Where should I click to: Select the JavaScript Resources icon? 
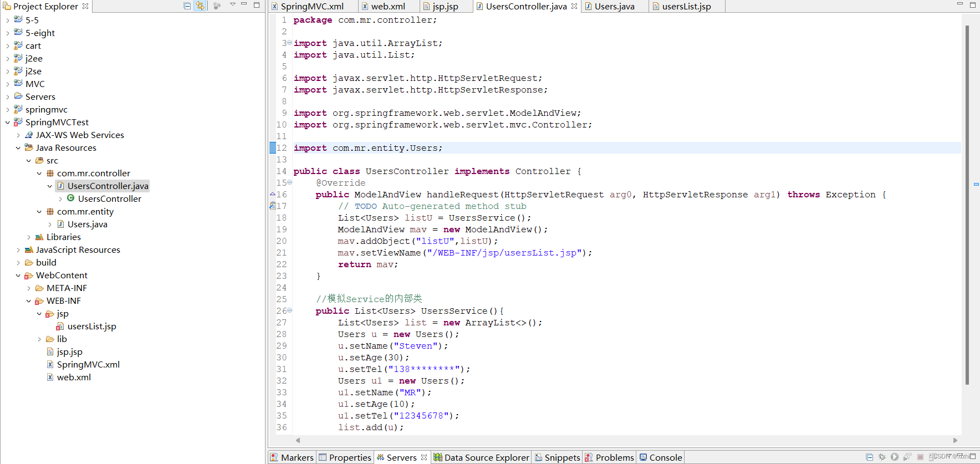29,249
